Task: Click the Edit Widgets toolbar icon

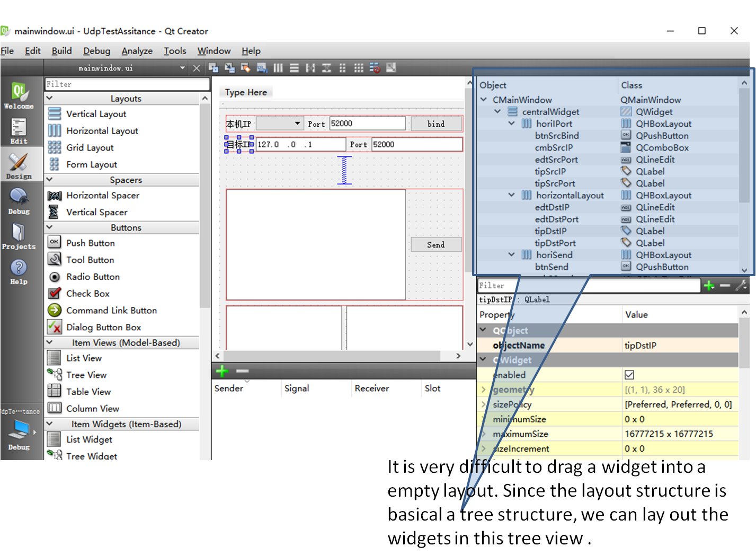Action: tap(214, 68)
